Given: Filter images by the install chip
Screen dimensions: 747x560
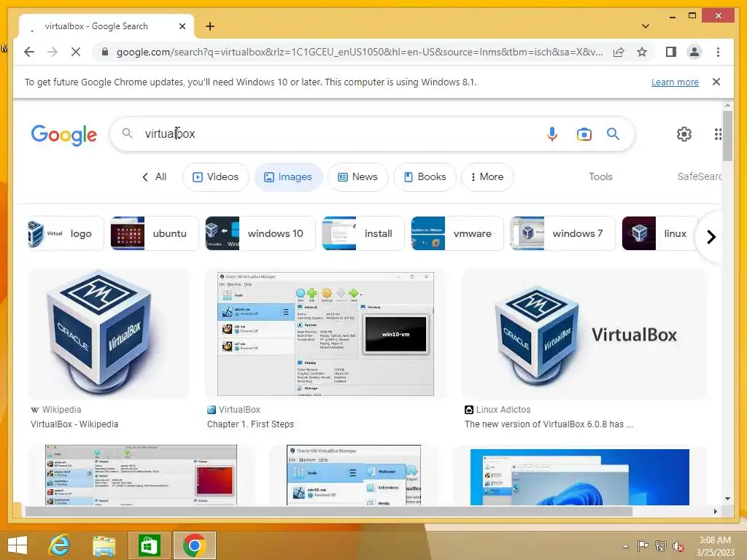Looking at the screenshot, I should click(x=363, y=233).
